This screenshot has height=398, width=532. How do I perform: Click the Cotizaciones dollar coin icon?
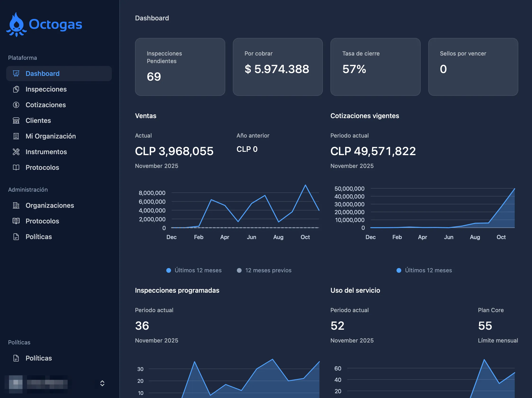pos(16,105)
